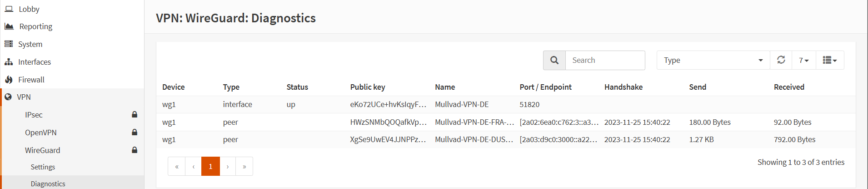This screenshot has width=868, height=189.
Task: Click page number 1 button
Action: (x=210, y=166)
